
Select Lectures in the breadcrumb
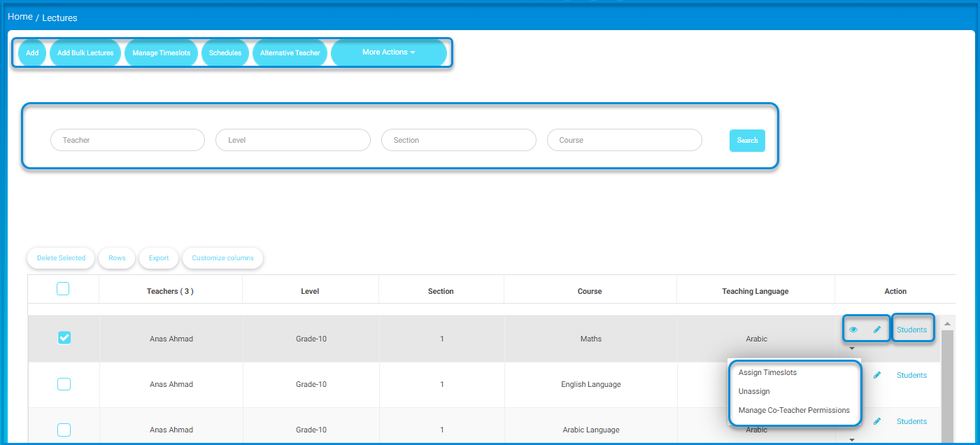59,17
